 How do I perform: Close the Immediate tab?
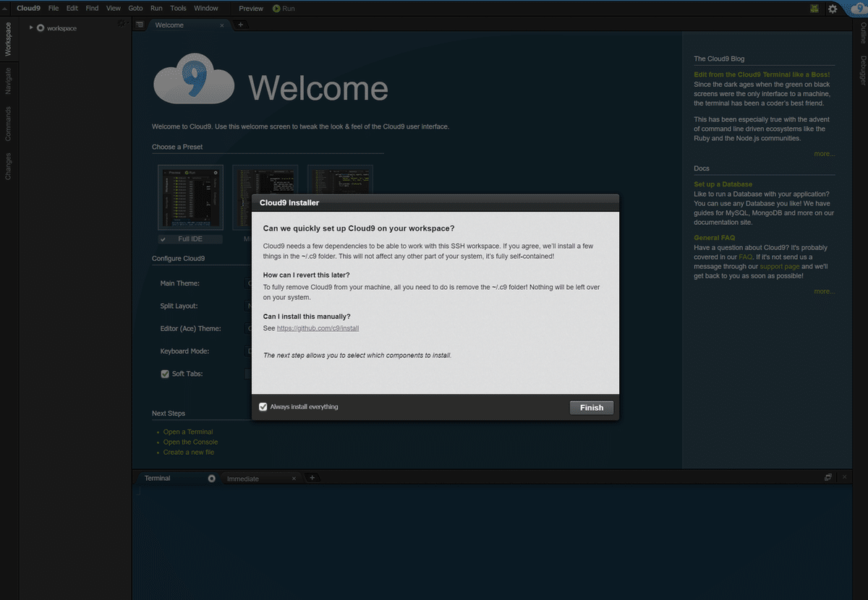294,479
